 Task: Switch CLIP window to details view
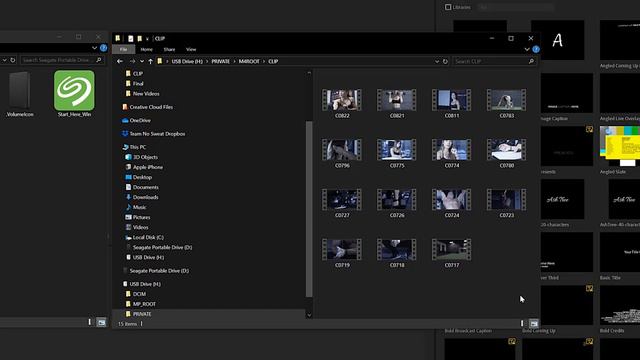click(x=522, y=324)
